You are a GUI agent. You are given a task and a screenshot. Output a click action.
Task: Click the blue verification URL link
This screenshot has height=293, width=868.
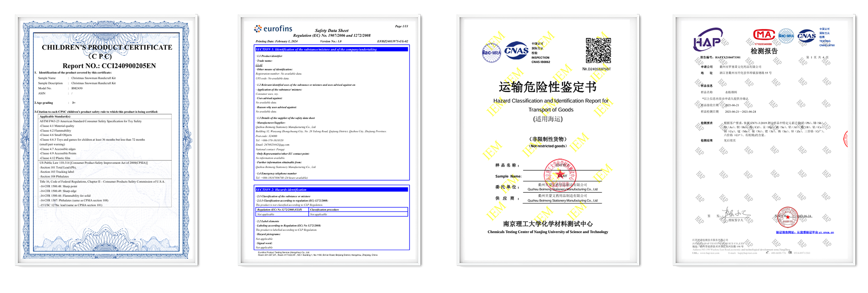(805, 233)
